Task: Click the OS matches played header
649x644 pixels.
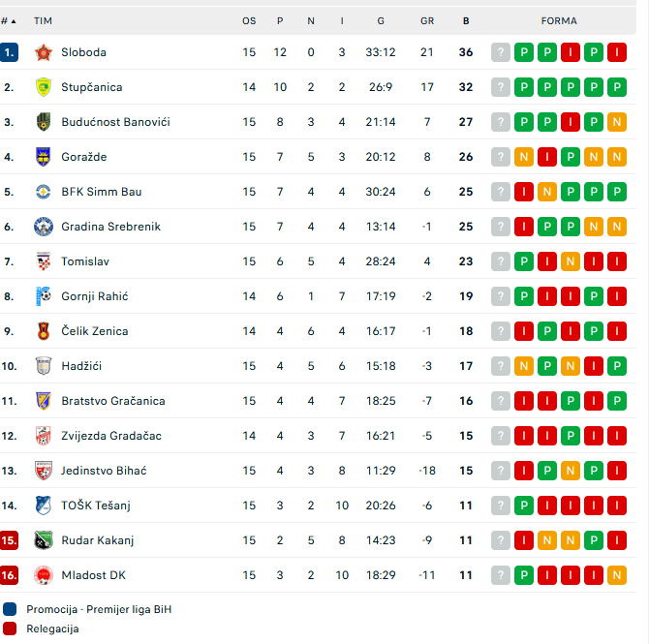Action: tap(249, 21)
